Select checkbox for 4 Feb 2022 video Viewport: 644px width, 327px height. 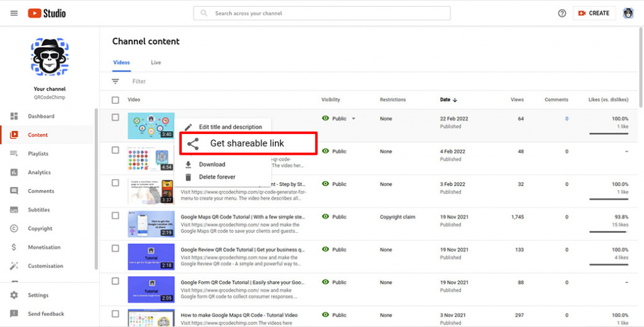click(116, 150)
